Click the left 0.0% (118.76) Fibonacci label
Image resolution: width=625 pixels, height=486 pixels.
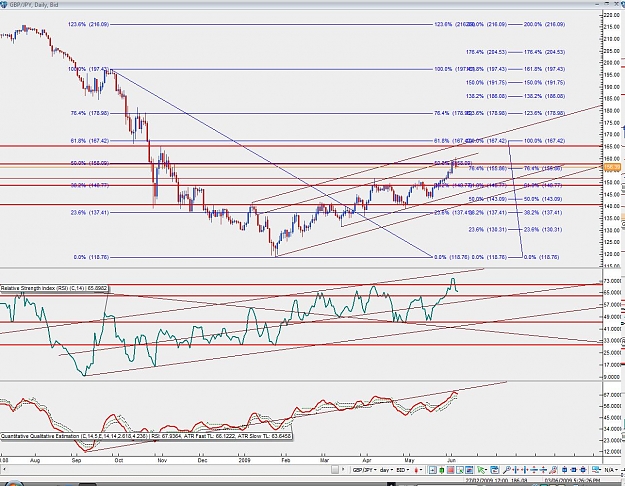click(x=91, y=257)
